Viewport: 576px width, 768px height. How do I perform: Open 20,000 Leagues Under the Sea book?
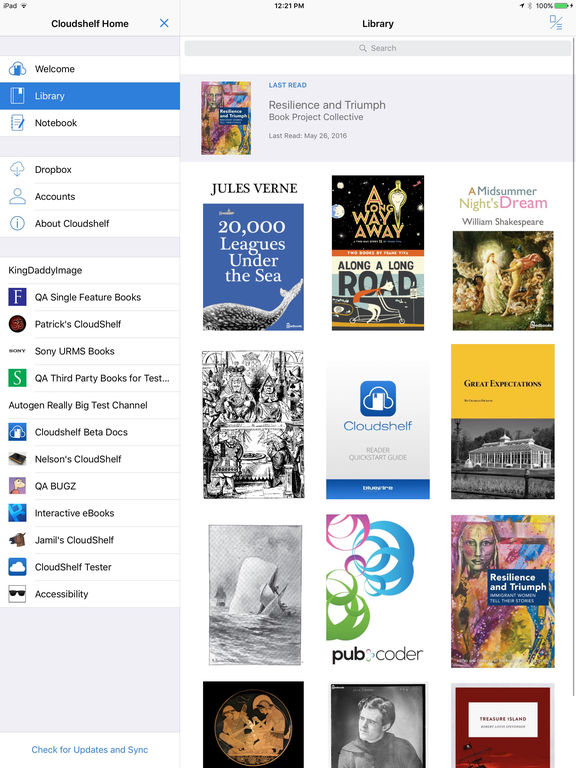click(x=253, y=255)
